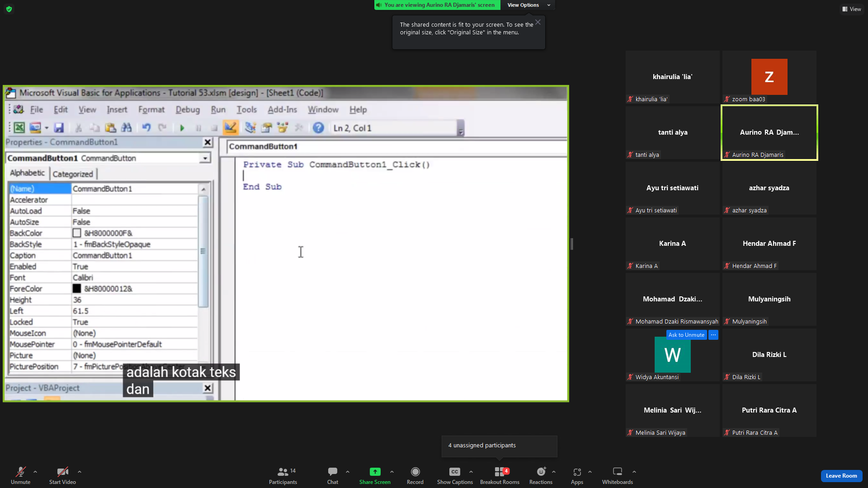Viewport: 868px width, 488px height.
Task: Close the Properties - CommandButton1 pane
Action: (x=208, y=142)
